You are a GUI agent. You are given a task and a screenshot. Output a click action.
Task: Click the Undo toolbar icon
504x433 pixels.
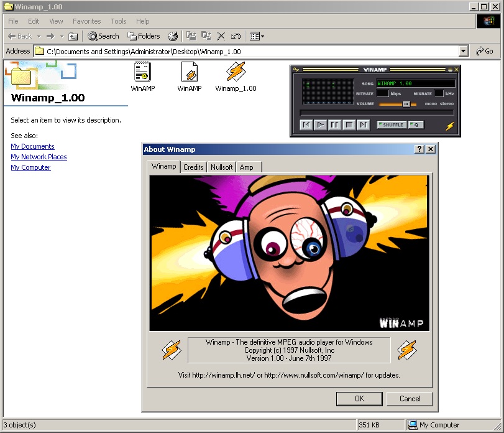pos(236,36)
